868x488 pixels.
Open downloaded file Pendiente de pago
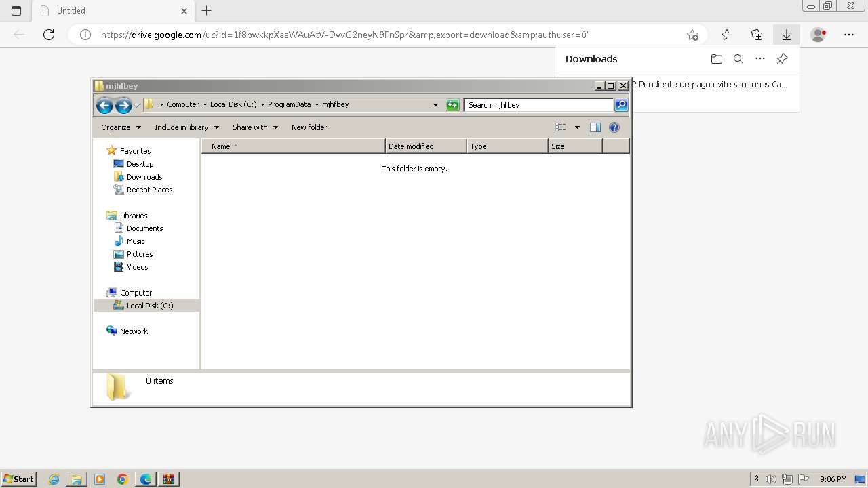click(709, 85)
